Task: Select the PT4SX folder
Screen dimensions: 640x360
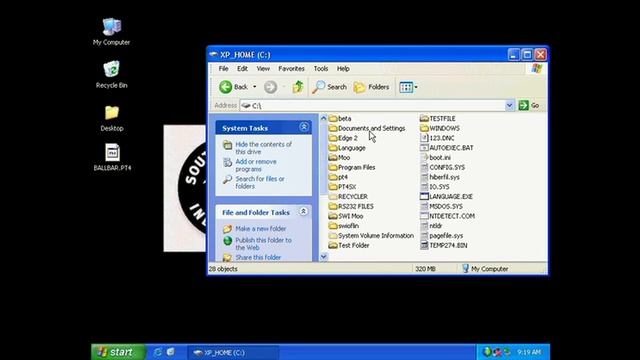Action: point(342,187)
